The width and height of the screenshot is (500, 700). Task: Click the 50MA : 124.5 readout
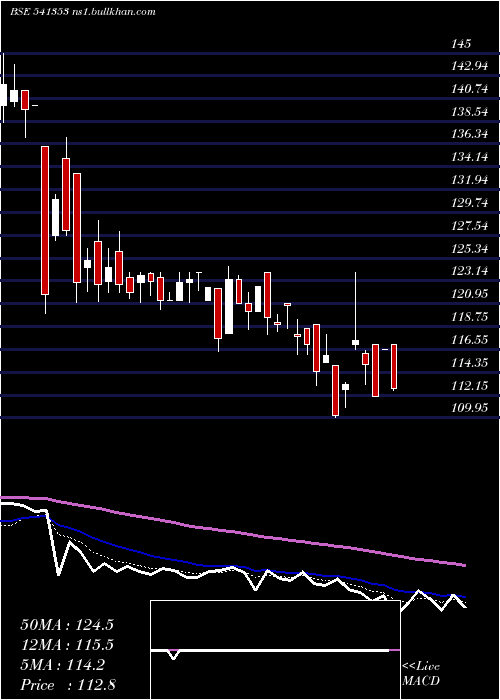click(x=67, y=625)
